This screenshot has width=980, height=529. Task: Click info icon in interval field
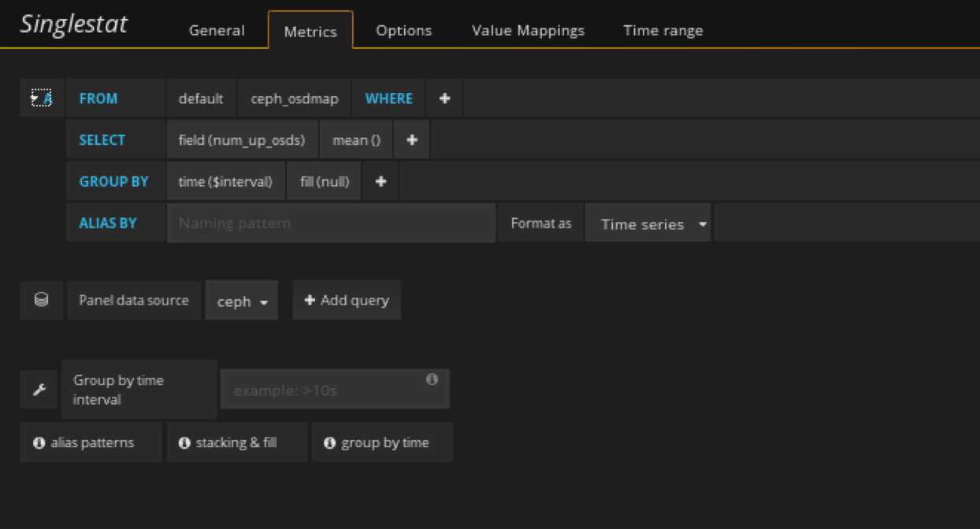[432, 379]
